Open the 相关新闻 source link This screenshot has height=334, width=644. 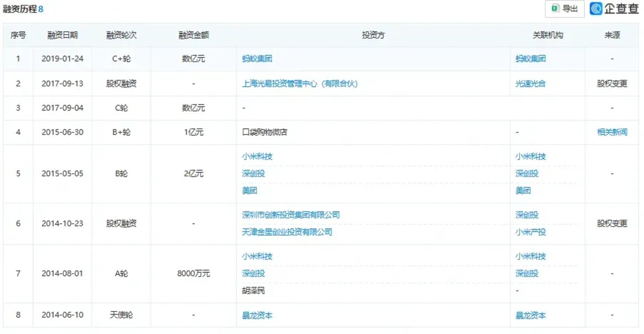(612, 132)
